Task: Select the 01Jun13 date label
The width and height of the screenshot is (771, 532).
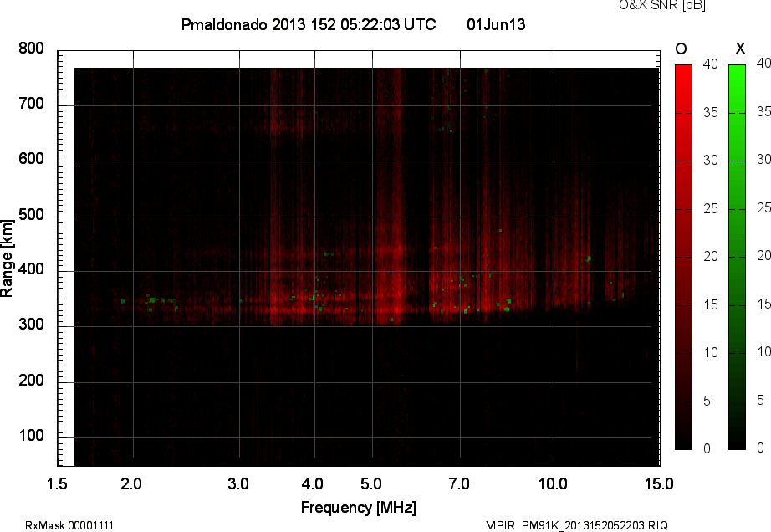Action: [x=496, y=25]
